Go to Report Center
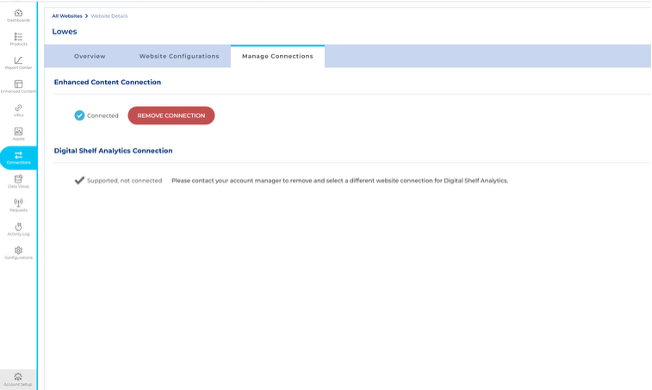Viewport: 652px width, 390px height. click(18, 63)
